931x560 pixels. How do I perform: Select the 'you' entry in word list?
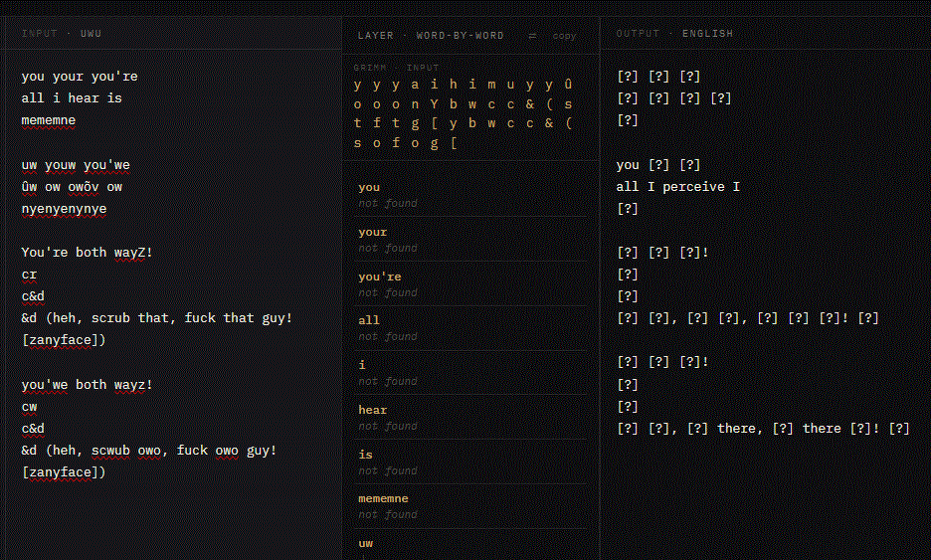[369, 187]
